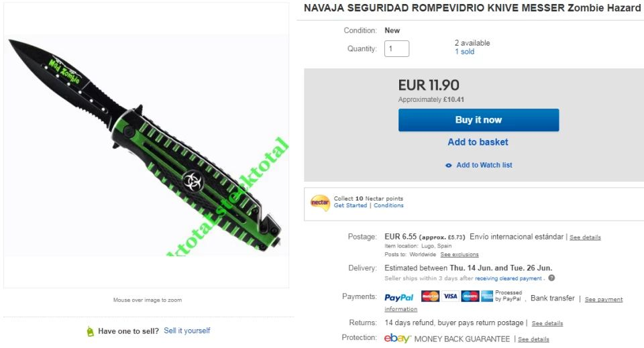Open the 1 sold link
The image size is (644, 348).
coord(464,52)
